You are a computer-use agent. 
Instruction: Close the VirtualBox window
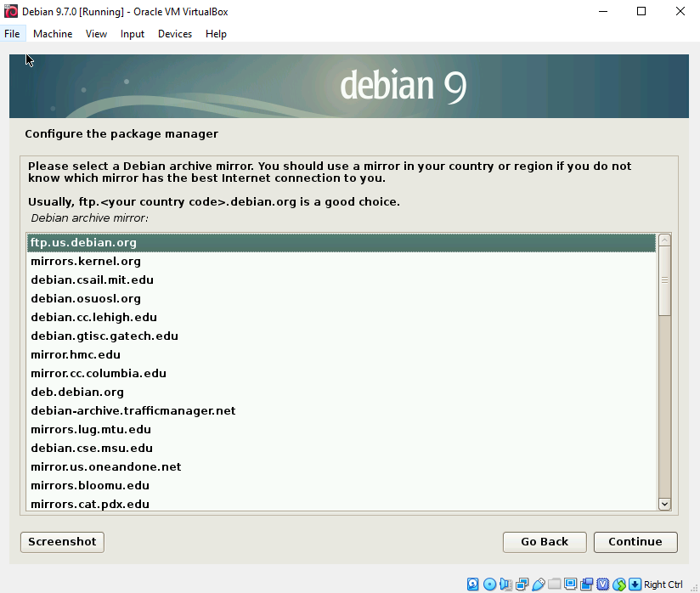coord(680,11)
